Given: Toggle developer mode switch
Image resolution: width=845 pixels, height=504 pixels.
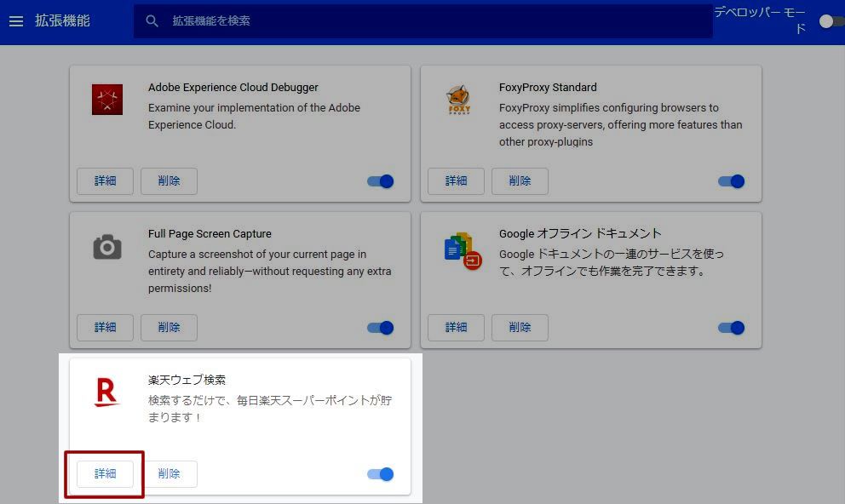Looking at the screenshot, I should [x=831, y=21].
